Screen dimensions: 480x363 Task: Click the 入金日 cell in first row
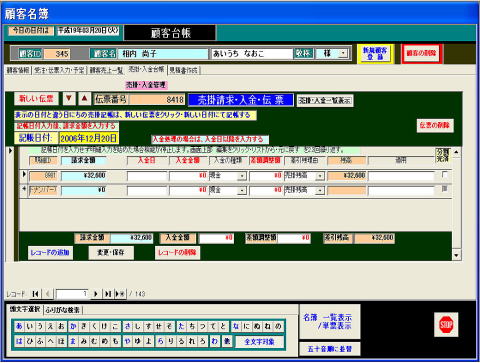point(147,176)
